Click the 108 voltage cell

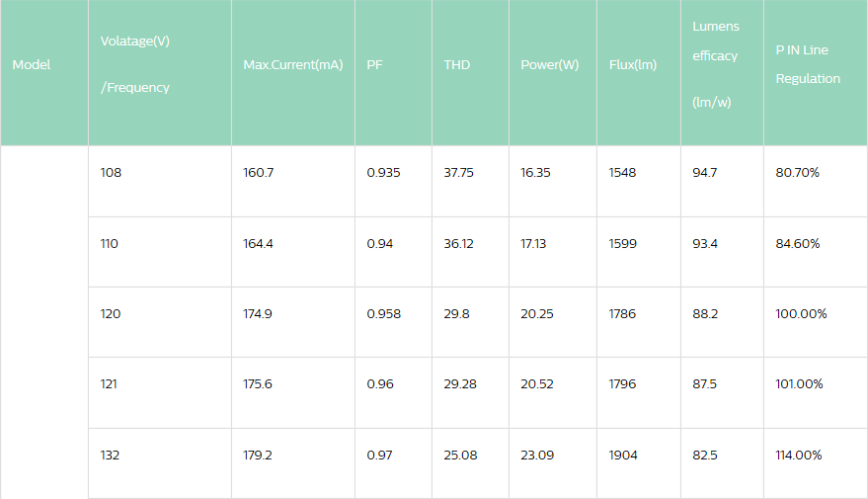(111, 173)
